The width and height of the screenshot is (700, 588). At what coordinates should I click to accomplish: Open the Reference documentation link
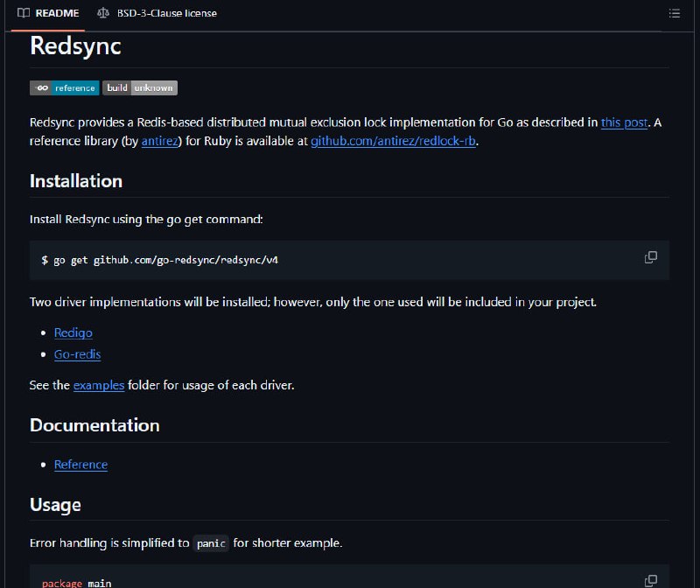(80, 465)
